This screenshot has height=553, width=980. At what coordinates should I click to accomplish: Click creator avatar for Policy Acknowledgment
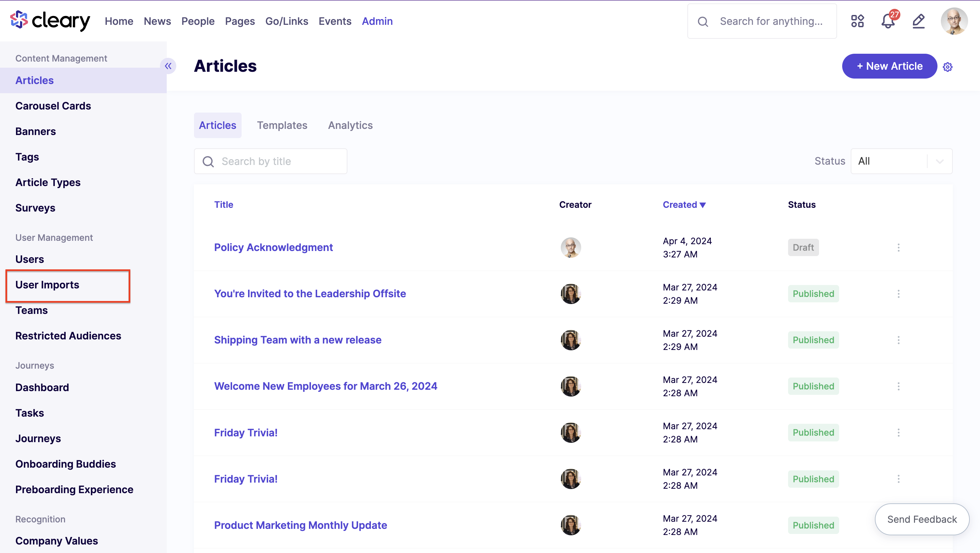click(571, 248)
